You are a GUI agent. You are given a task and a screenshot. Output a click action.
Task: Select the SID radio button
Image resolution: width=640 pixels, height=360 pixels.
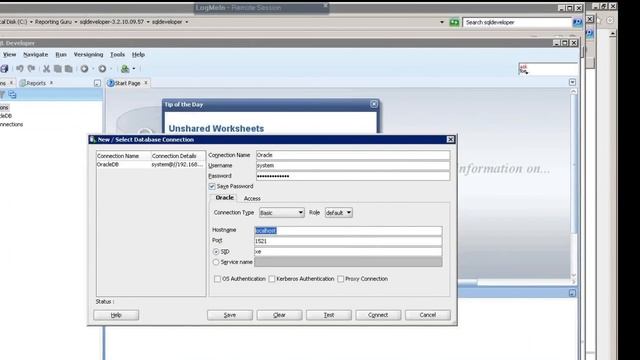click(216, 252)
